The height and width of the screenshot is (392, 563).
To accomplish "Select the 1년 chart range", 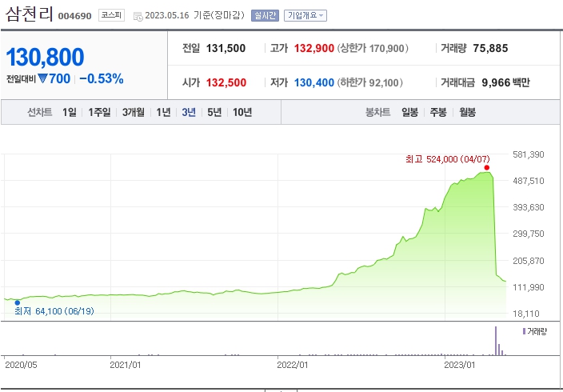I will point(163,112).
